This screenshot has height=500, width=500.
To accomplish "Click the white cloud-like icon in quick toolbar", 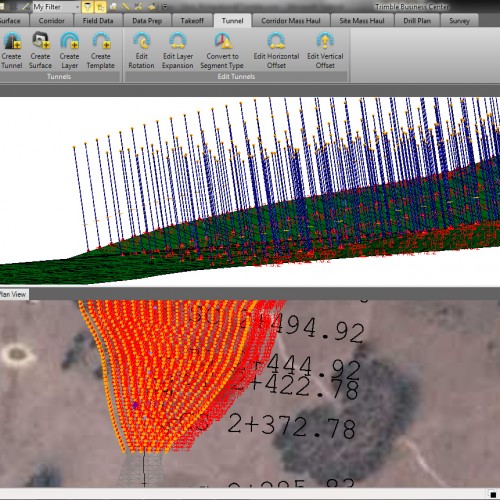I will (113, 6).
